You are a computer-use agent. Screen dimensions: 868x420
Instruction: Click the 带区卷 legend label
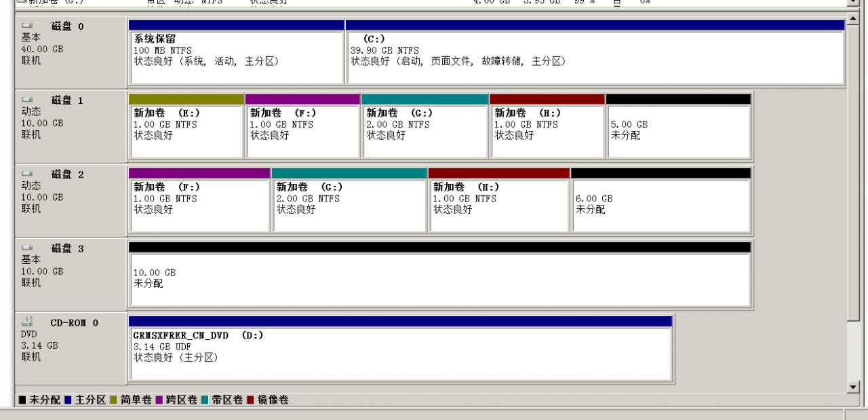(x=227, y=400)
